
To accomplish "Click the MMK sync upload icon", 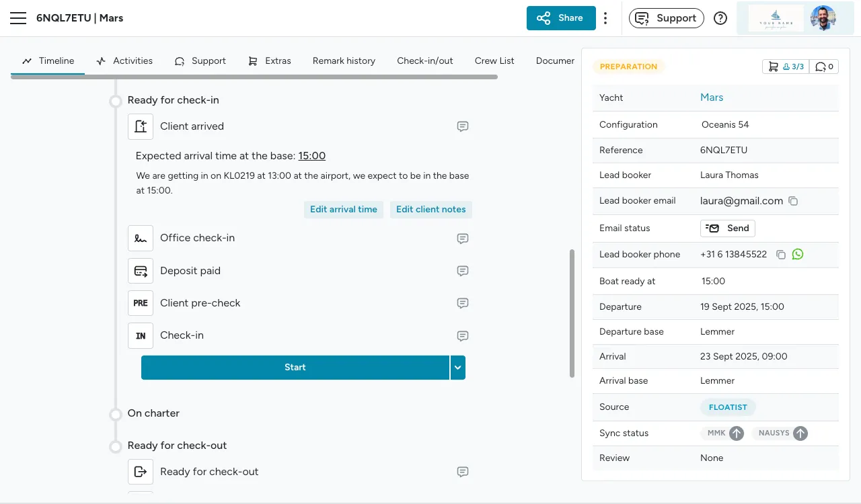I will pos(737,433).
